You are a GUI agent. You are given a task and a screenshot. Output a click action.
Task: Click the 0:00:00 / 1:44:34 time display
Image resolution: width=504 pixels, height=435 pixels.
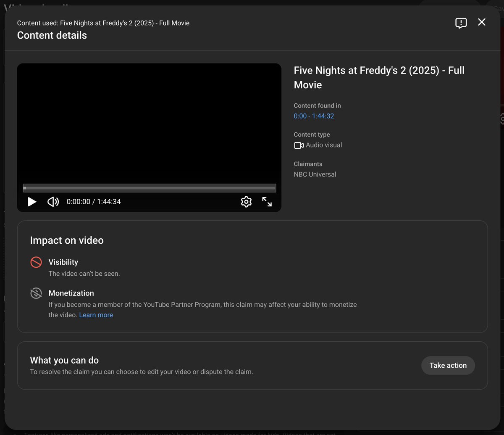[94, 202]
